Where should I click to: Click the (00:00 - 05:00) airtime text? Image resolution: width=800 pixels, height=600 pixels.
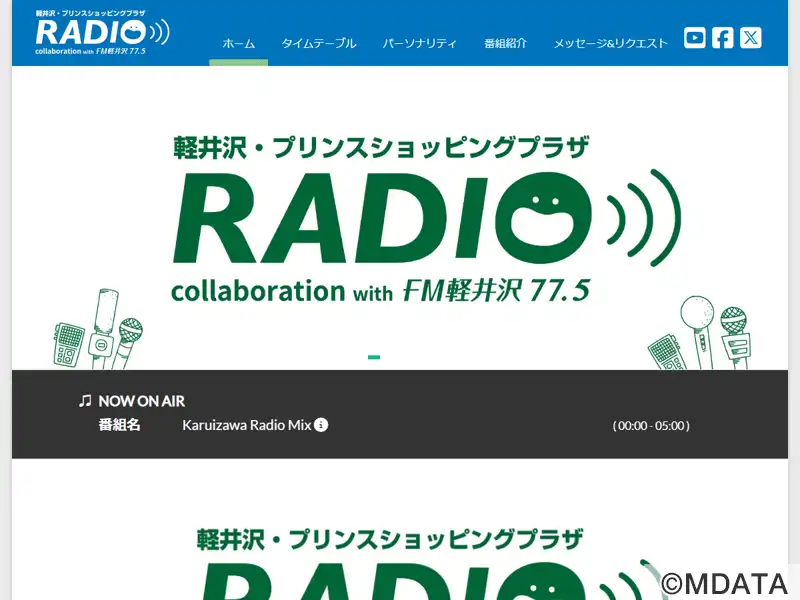click(x=651, y=426)
